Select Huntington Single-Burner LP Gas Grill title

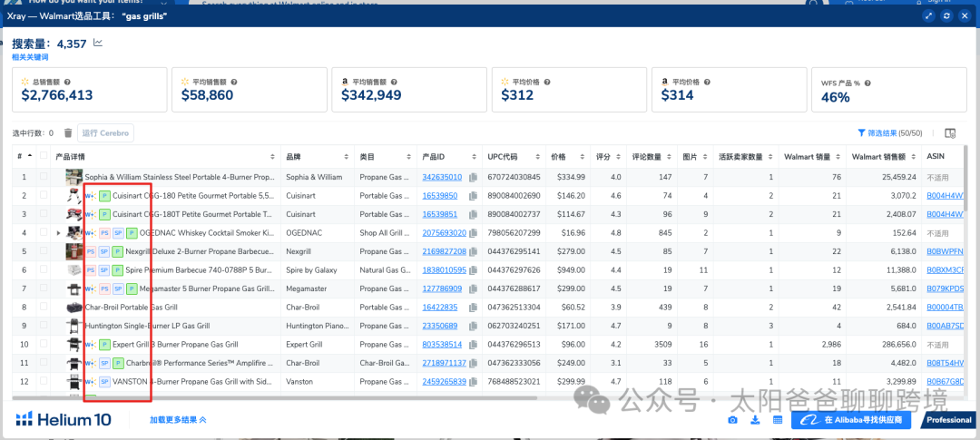tap(148, 326)
